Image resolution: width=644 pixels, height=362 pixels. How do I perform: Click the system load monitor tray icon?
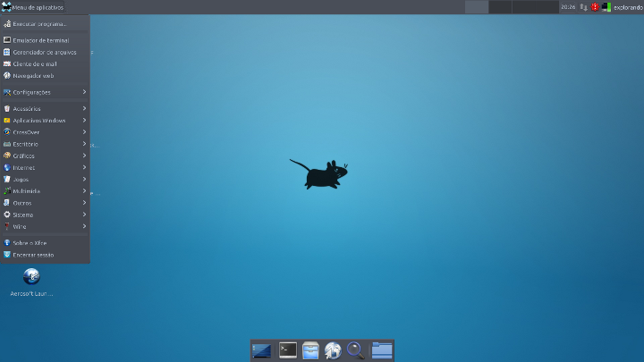click(606, 7)
